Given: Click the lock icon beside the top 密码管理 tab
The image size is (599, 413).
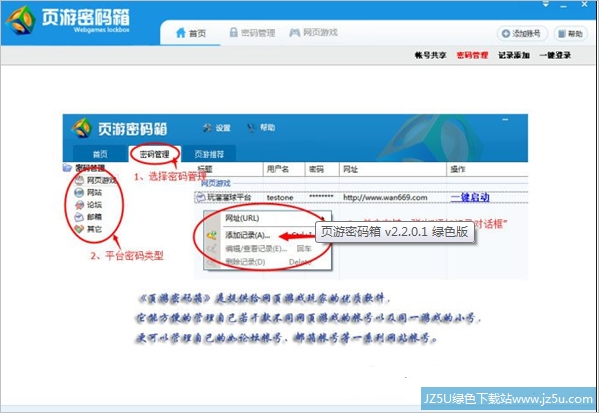Looking at the screenshot, I should [233, 32].
